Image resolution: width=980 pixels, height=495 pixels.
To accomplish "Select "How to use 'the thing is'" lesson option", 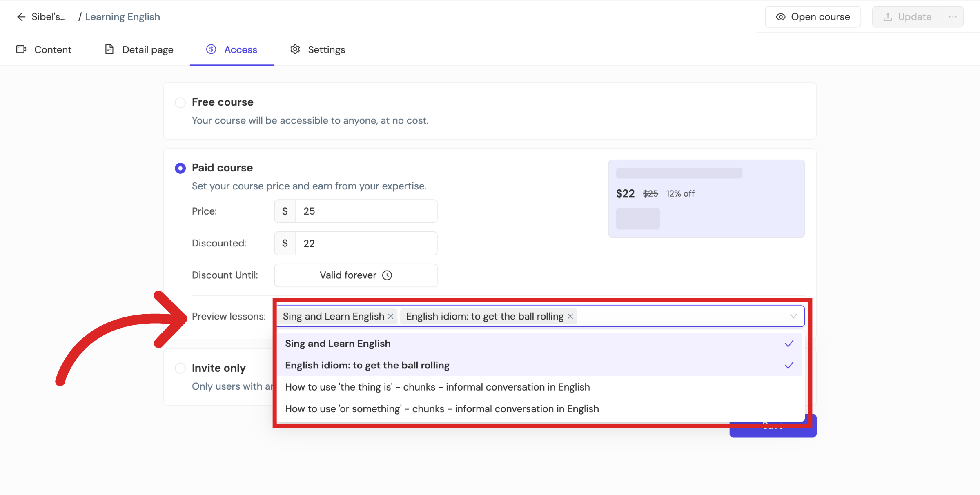I will [x=437, y=387].
